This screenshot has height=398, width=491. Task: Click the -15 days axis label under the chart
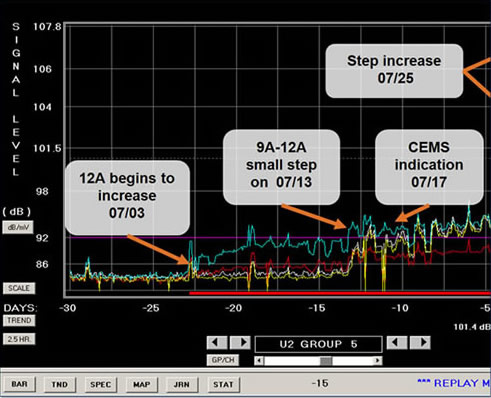tap(317, 308)
